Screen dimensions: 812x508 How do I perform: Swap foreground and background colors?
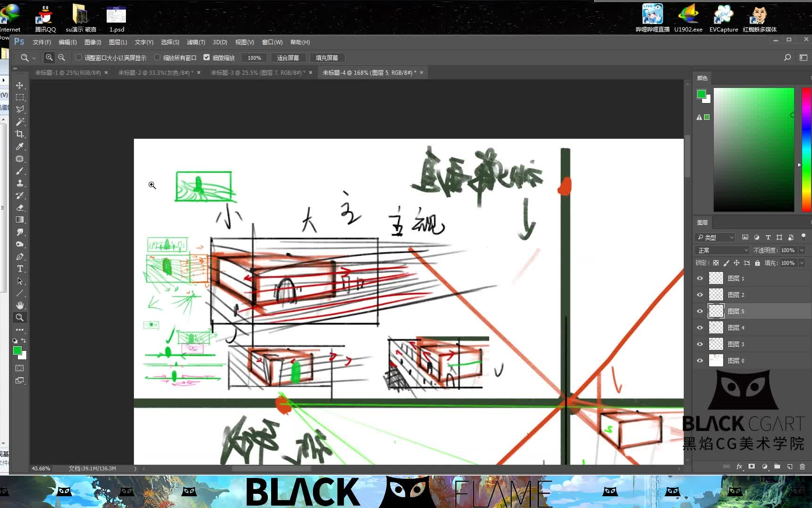23,341
